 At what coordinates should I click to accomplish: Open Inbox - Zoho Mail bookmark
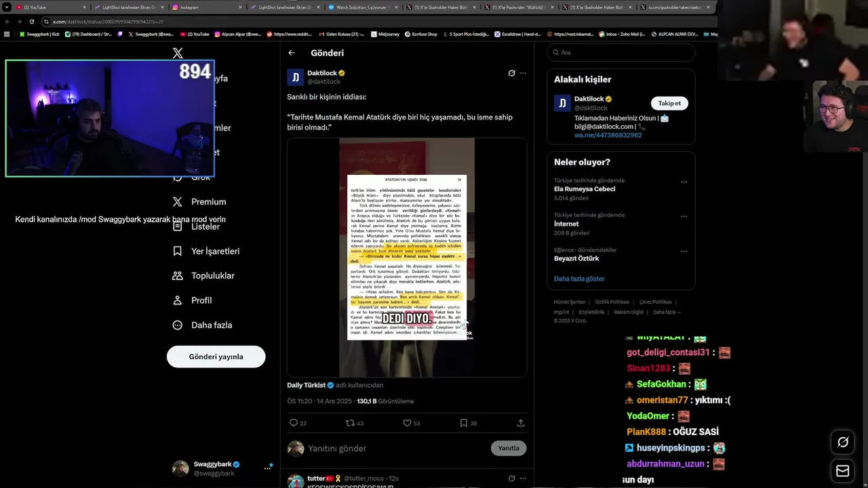click(x=620, y=34)
